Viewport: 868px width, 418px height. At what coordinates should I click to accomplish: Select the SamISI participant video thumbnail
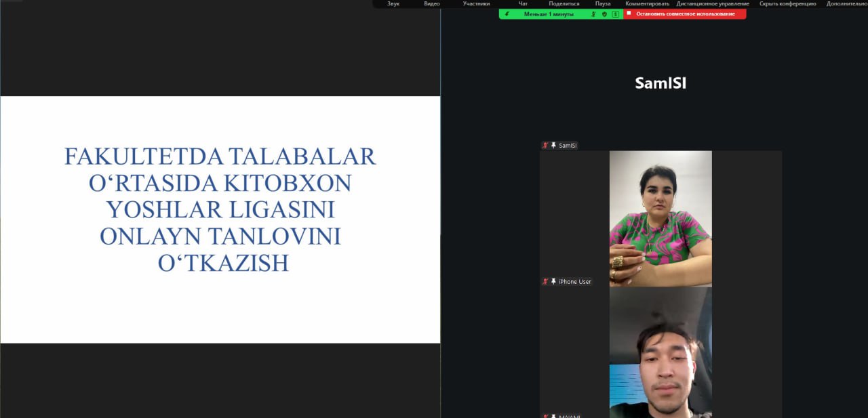pyautogui.click(x=660, y=218)
